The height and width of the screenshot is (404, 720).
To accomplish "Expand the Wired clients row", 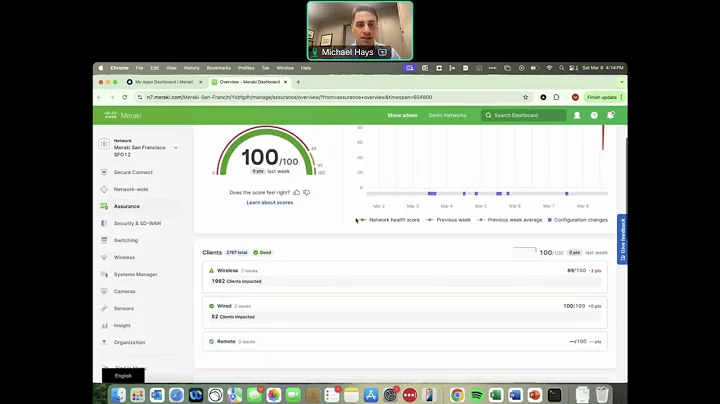I will (x=405, y=312).
